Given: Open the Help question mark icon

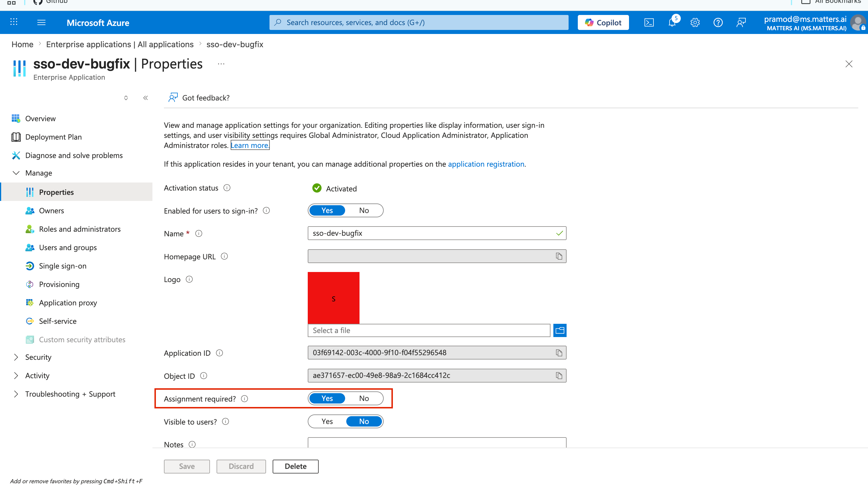Looking at the screenshot, I should [718, 23].
